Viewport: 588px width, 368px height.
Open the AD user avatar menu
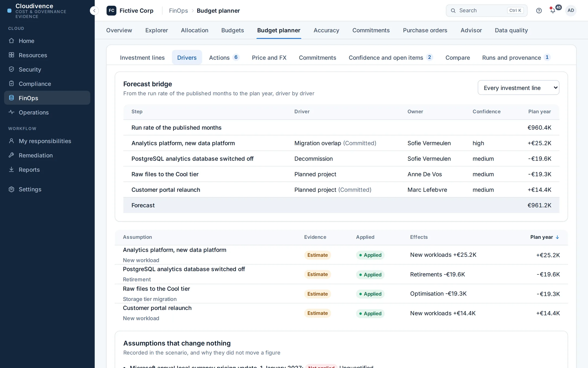[571, 10]
